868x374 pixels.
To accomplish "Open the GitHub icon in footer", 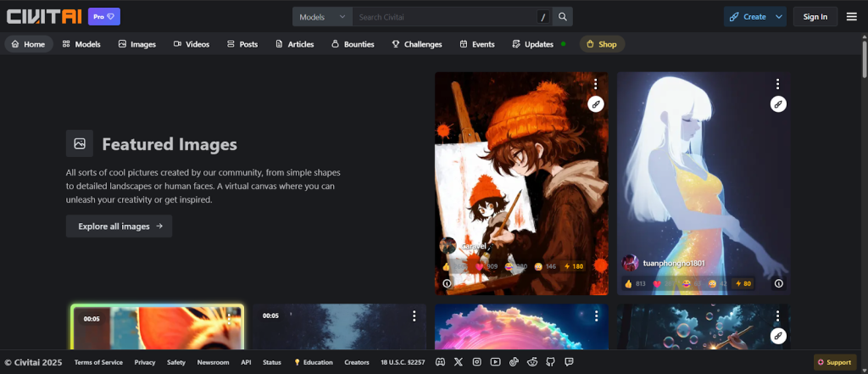I will click(551, 362).
